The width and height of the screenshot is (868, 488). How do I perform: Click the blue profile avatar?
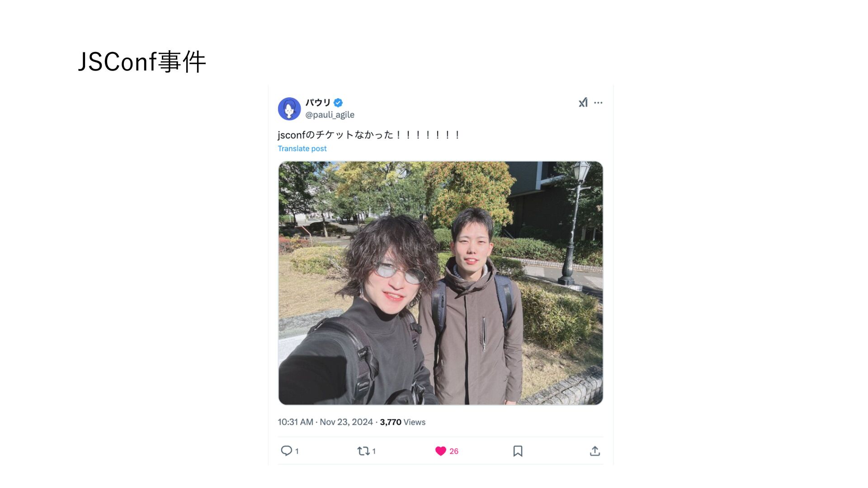[289, 109]
